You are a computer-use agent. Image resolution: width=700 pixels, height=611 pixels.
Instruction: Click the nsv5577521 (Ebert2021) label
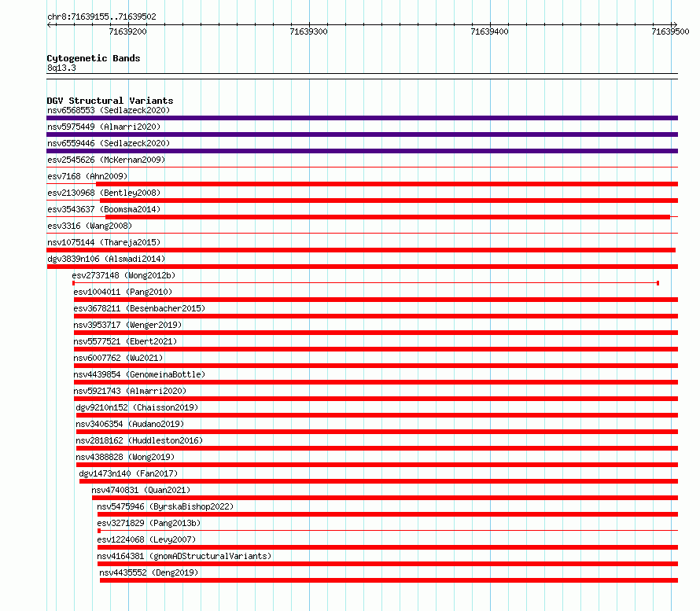point(125,341)
